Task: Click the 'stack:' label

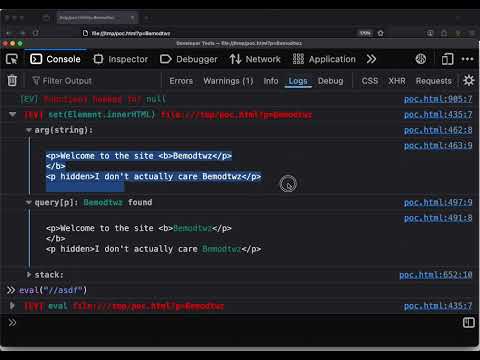Action: [49, 275]
